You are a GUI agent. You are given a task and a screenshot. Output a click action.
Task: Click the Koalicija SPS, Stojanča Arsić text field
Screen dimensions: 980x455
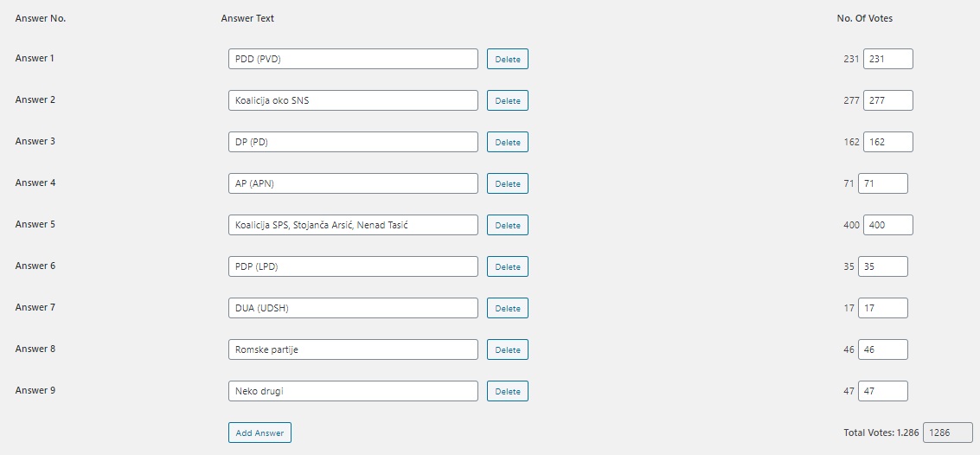click(x=353, y=225)
